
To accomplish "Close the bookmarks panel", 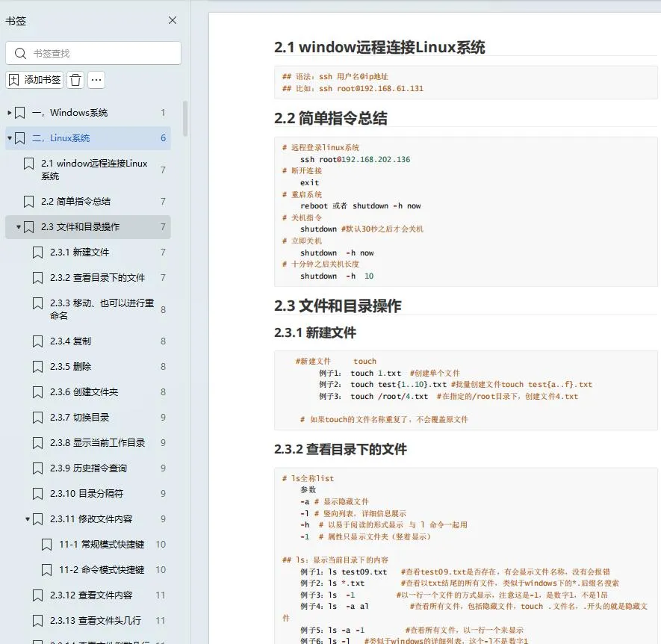I will 173,20.
